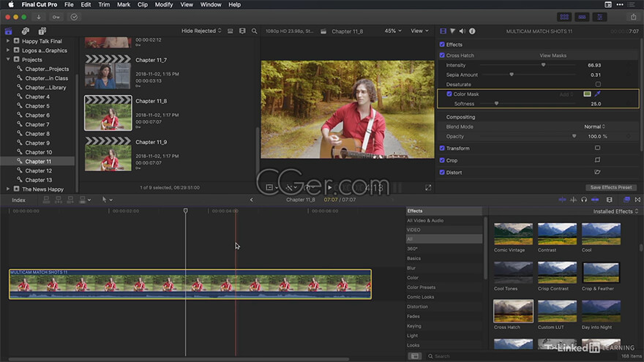
Task: Toggle the headphones audio skimming icon
Action: pyautogui.click(x=584, y=200)
